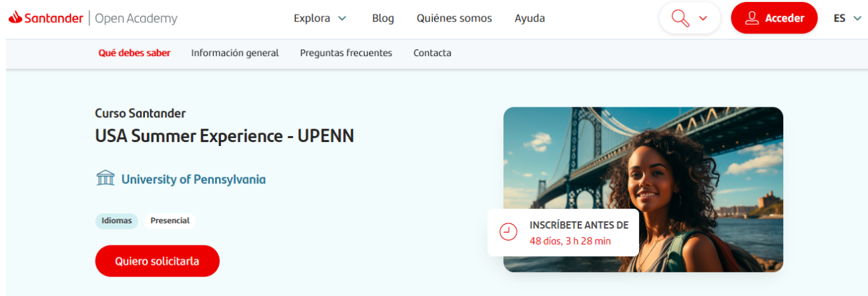
Task: Open the Preguntas frecuentes tab
Action: tap(346, 53)
